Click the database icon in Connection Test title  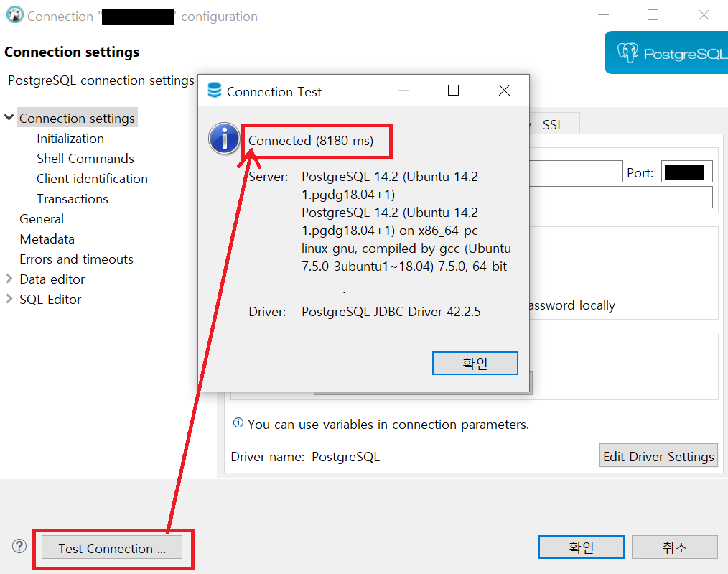coord(215,90)
